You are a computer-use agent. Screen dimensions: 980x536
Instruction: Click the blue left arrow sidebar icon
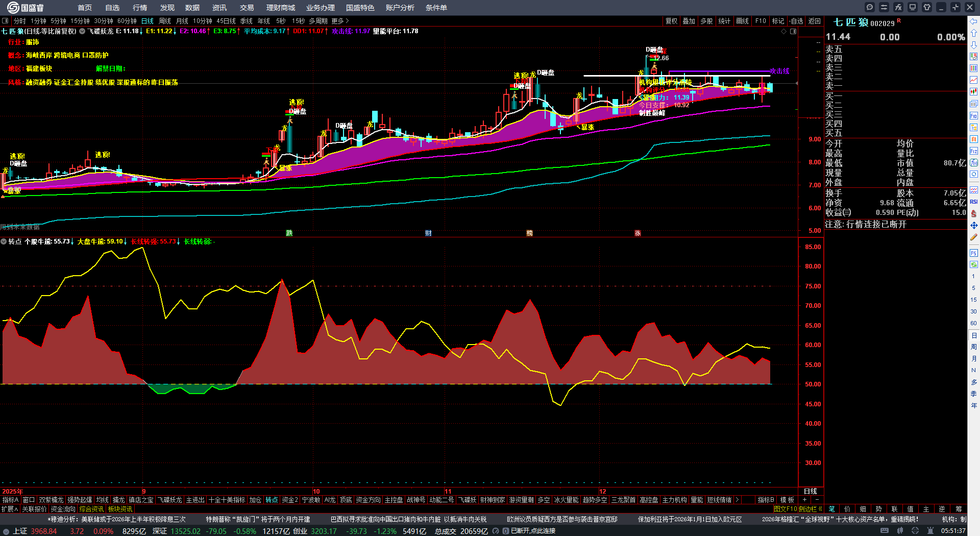[973, 21]
